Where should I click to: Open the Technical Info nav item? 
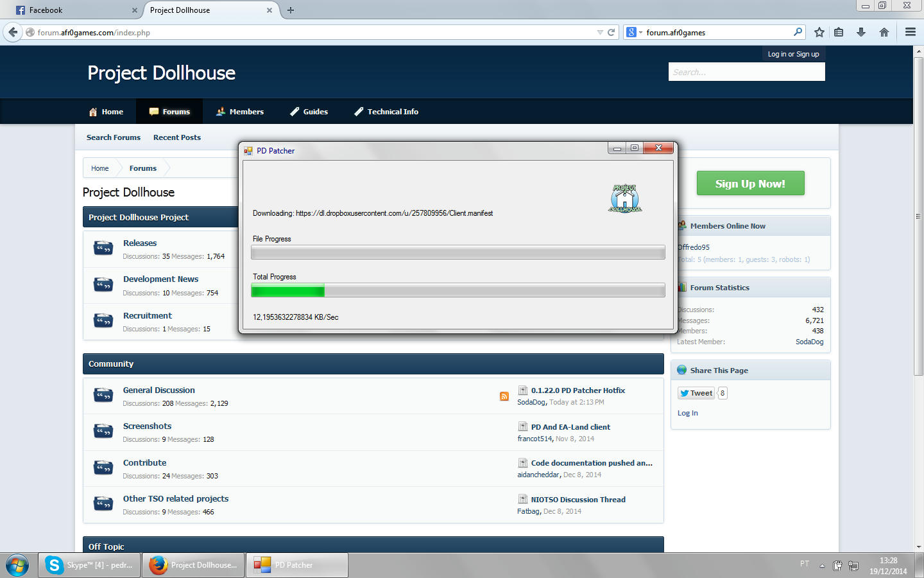point(386,112)
